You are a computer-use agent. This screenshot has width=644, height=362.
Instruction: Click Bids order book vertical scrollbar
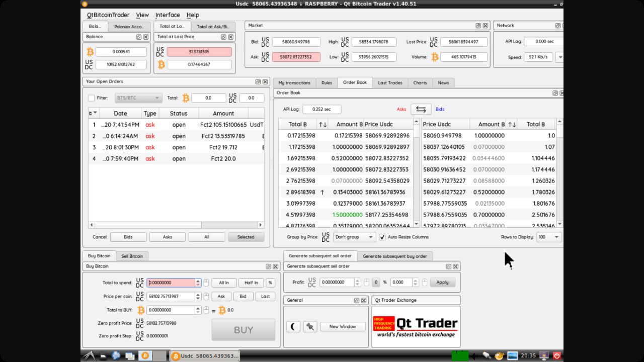pos(560,173)
